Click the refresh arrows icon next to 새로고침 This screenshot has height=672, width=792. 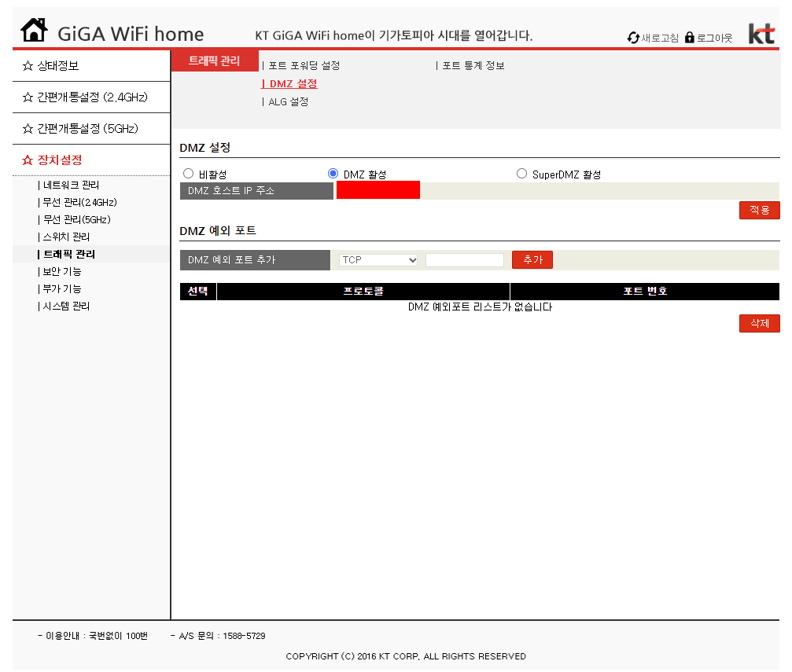[633, 38]
